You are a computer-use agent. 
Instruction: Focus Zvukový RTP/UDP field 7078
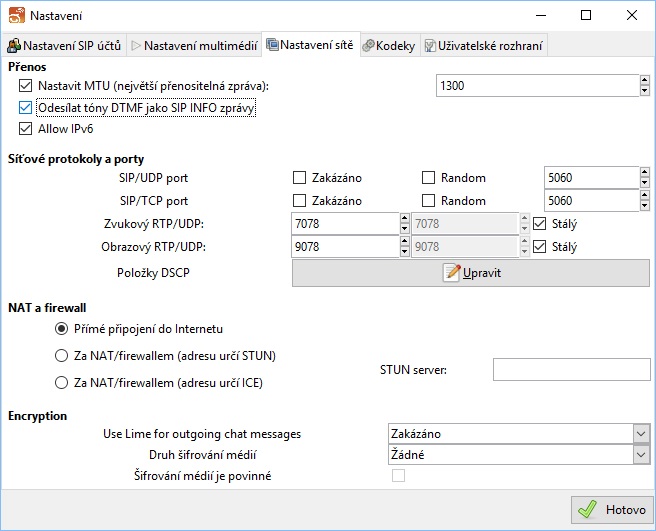(x=345, y=224)
